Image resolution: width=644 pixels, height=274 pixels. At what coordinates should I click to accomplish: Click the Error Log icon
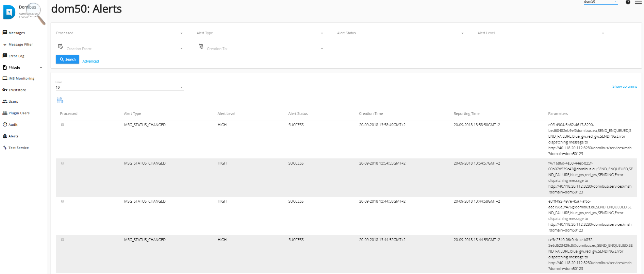5,56
